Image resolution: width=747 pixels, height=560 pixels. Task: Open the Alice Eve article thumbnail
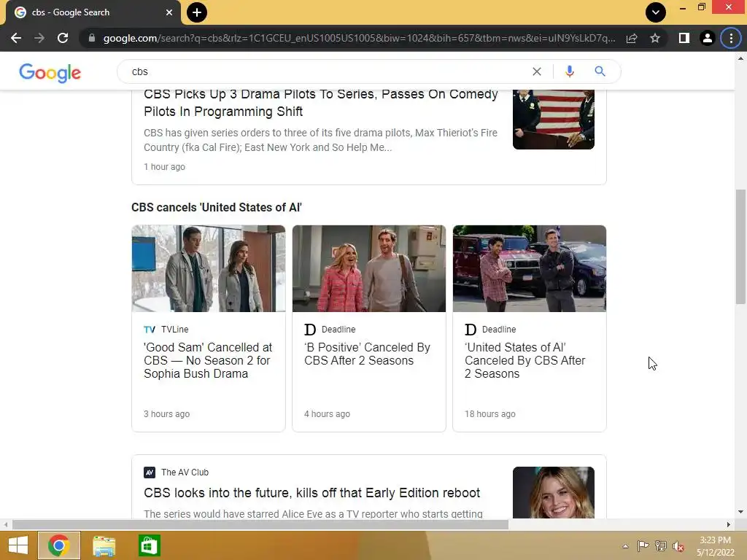[554, 492]
